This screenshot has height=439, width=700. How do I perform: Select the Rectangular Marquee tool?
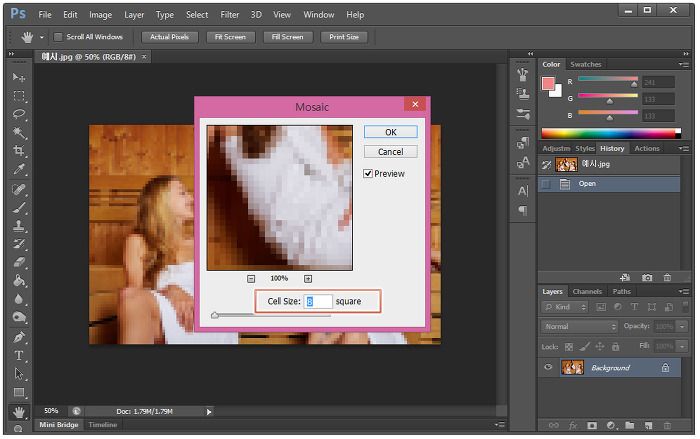click(x=19, y=96)
